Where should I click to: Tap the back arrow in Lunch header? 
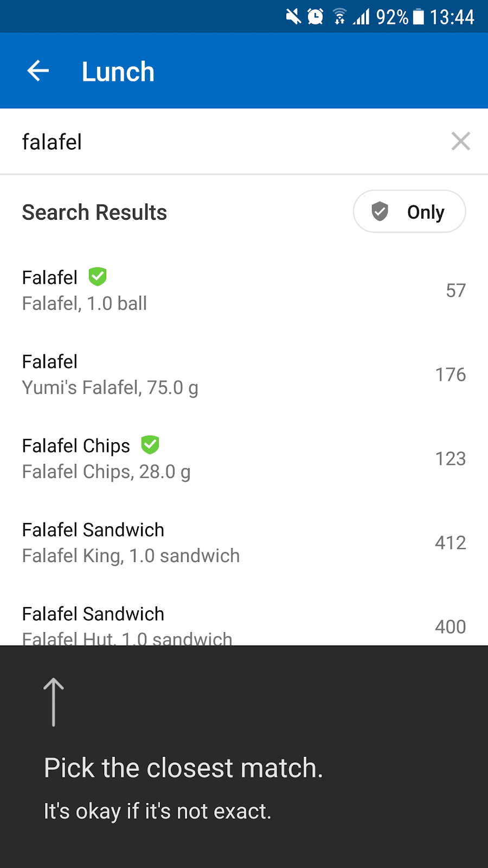pyautogui.click(x=38, y=71)
